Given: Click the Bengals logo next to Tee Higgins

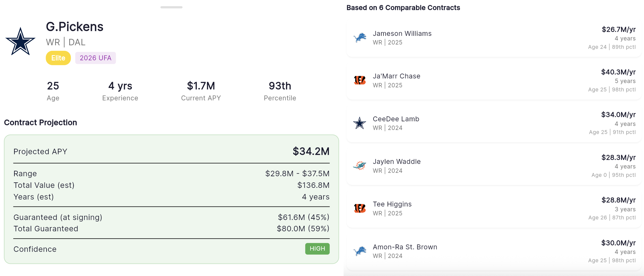Looking at the screenshot, I should click(x=360, y=208).
